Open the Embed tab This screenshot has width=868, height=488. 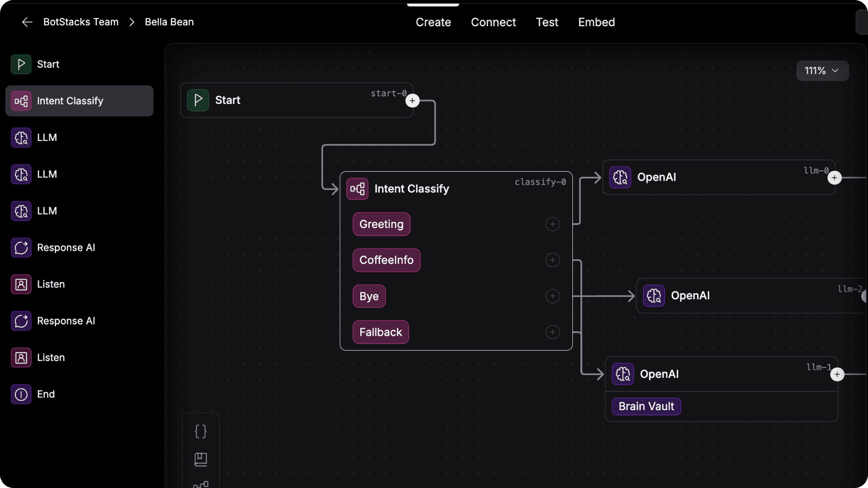coord(596,22)
